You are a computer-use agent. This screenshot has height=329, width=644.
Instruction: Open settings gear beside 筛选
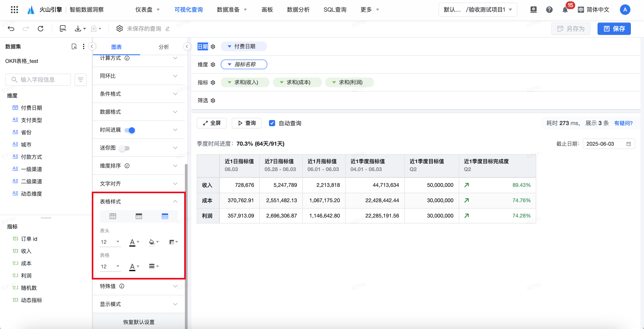coord(213,101)
